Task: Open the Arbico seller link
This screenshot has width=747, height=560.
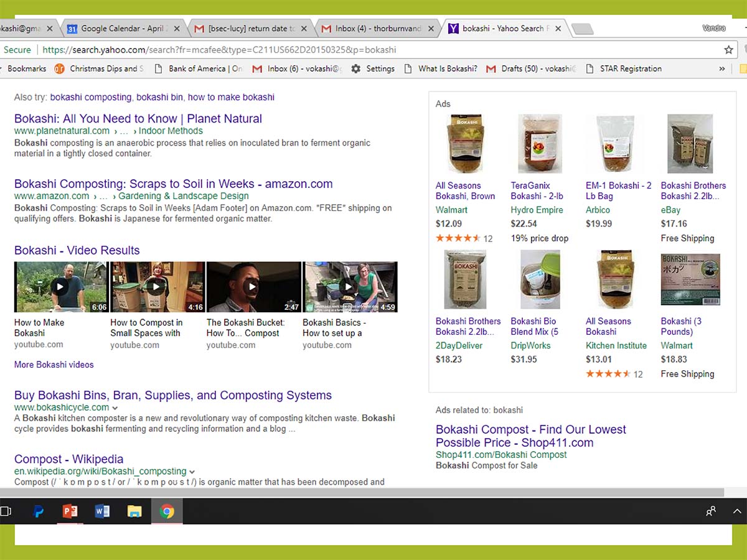Action: [x=598, y=210]
